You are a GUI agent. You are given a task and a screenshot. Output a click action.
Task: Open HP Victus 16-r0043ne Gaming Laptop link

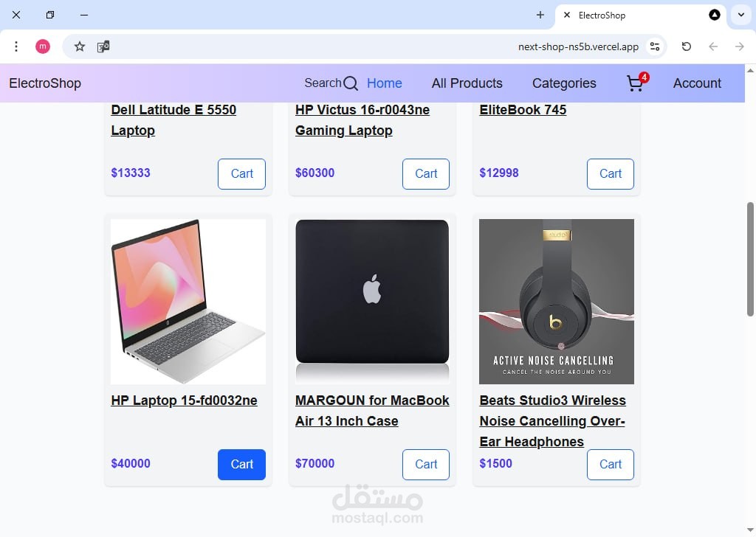coord(362,120)
